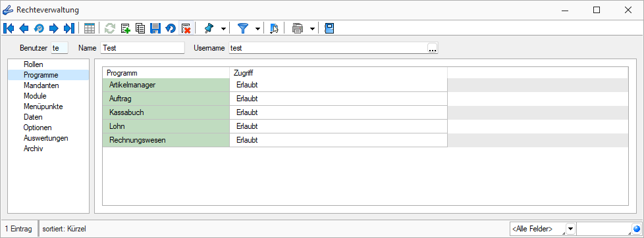The width and height of the screenshot is (644, 238).
Task: Expand filter funnel dropdown arrow
Action: (258, 29)
